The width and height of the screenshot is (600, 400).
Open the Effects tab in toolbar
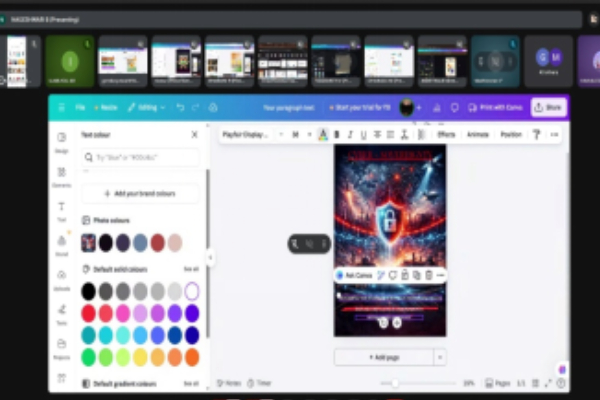tap(446, 134)
